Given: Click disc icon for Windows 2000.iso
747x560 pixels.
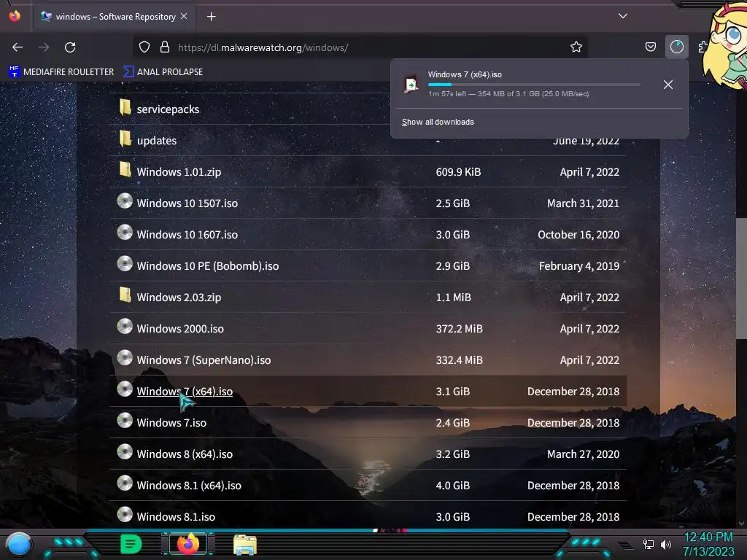Looking at the screenshot, I should pyautogui.click(x=125, y=326).
